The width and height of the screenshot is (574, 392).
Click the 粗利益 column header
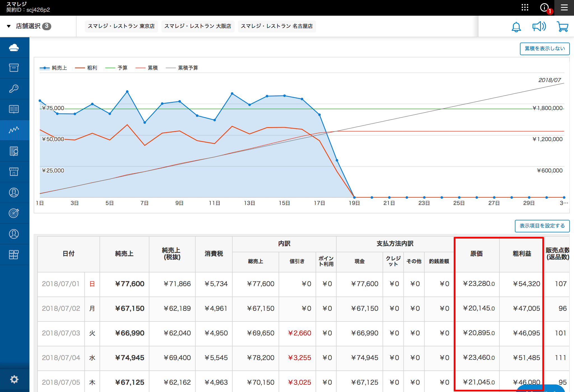[522, 254]
